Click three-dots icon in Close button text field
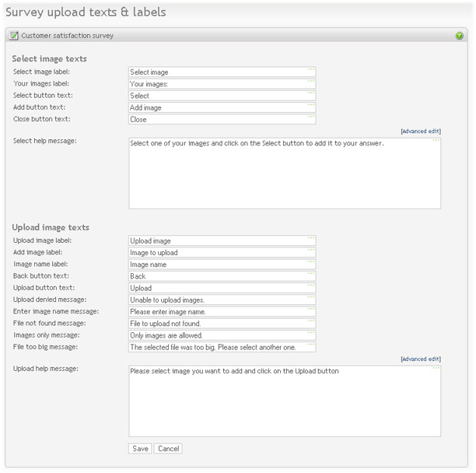This screenshot has width=476, height=473. pyautogui.click(x=311, y=117)
